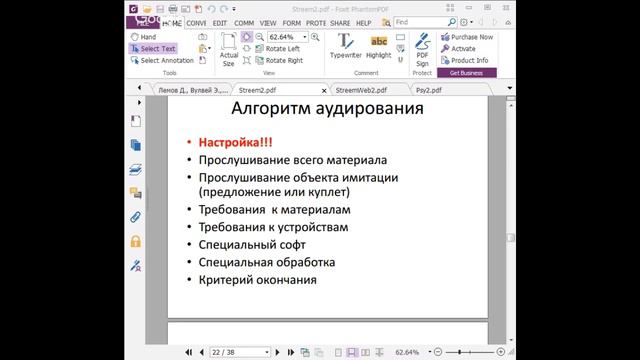The image size is (640, 360).
Task: Open the 62.64% zoom dropdown in ribbon
Action: (x=304, y=37)
